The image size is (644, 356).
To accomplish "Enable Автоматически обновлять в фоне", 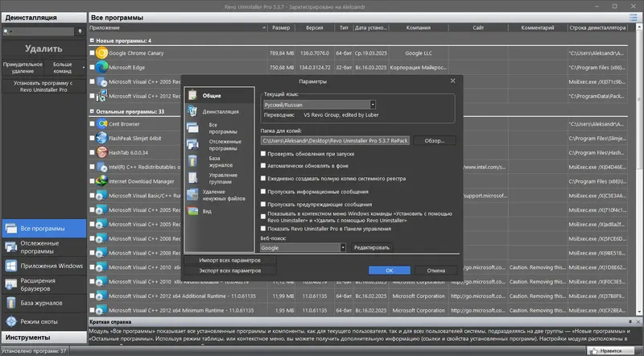I will (x=263, y=166).
